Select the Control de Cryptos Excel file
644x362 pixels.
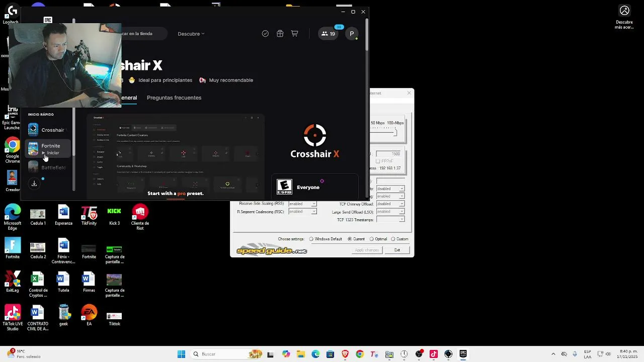click(38, 285)
